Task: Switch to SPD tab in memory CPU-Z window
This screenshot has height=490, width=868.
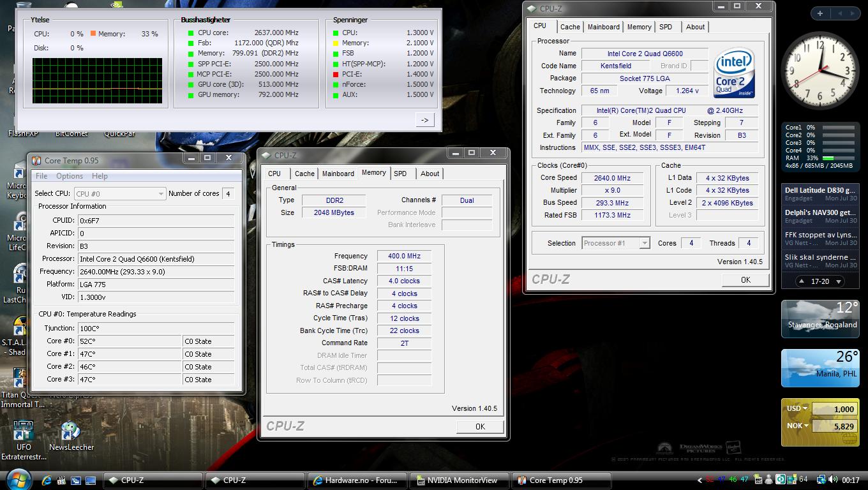Action: (x=400, y=174)
